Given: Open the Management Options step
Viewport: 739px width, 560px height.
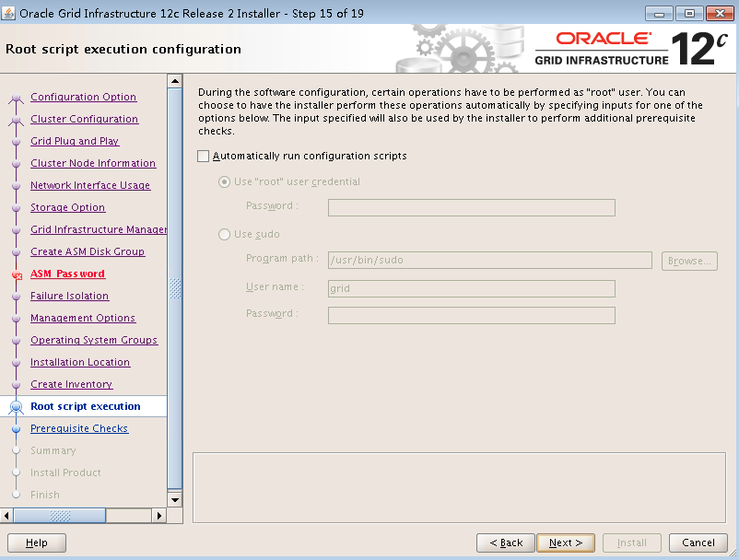Looking at the screenshot, I should [83, 319].
